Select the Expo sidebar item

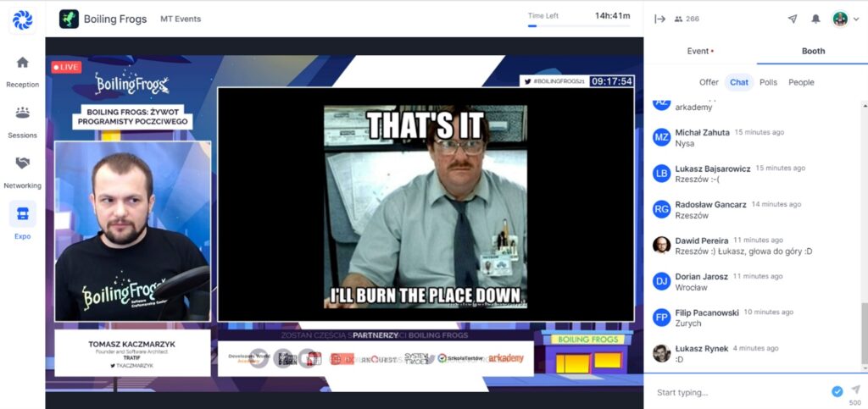[x=22, y=220]
